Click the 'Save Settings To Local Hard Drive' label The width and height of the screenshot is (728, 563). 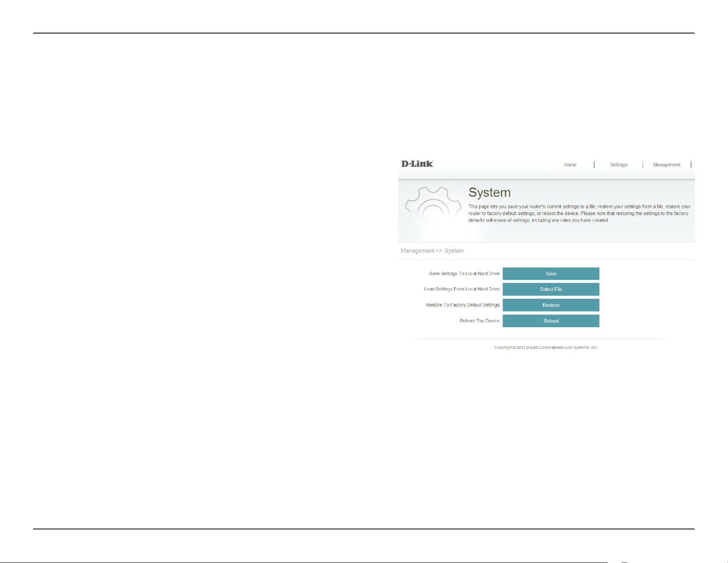coord(464,273)
